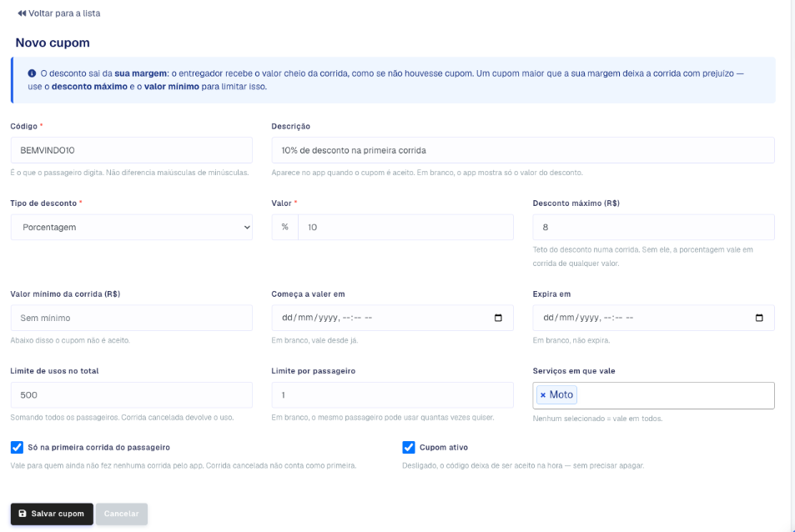Click the 'Expira em' date field
This screenshot has height=532, width=795.
pos(653,318)
